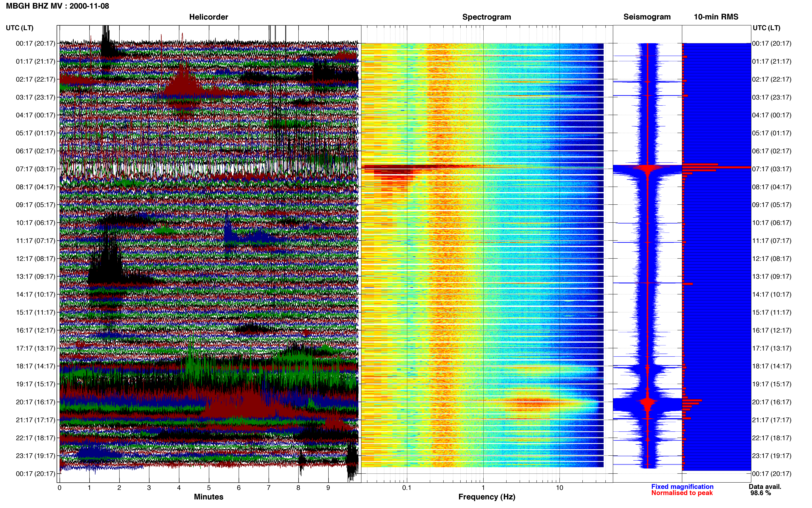
Task: Click the "UTC (LT)" label beside the RMS panel
Action: point(766,28)
